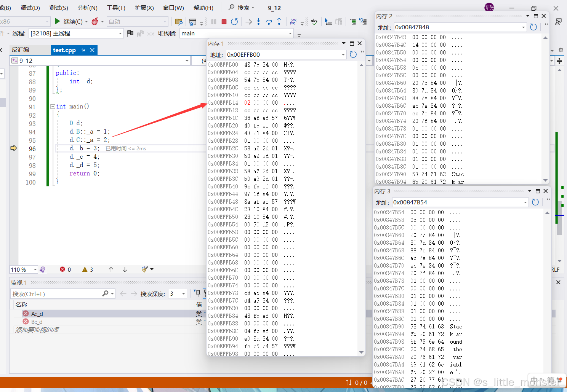Screen dimensions: 567x392
Task: Pin the test.cpp tab
Action: pos(83,50)
